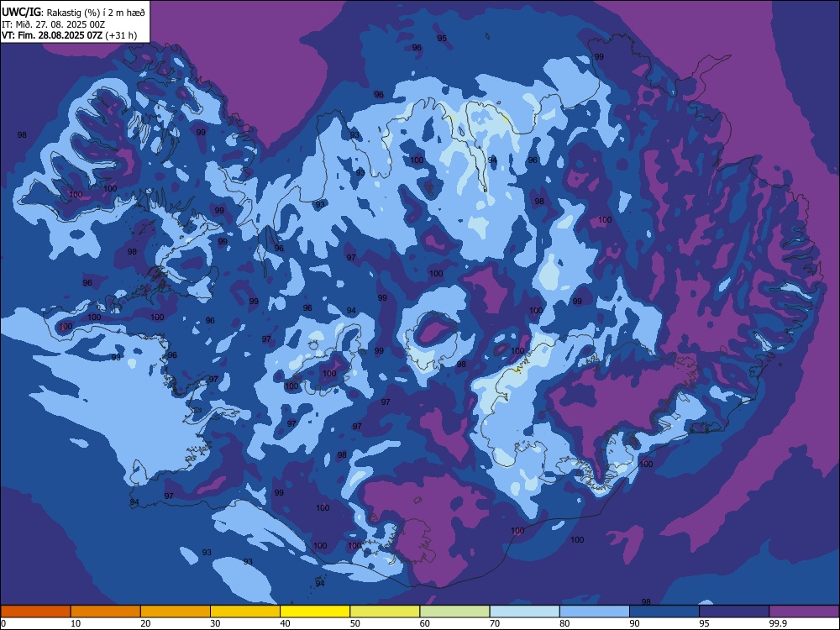Select the medium blue 90–95 legend swatch
The height and width of the screenshot is (630, 840).
[664, 612]
